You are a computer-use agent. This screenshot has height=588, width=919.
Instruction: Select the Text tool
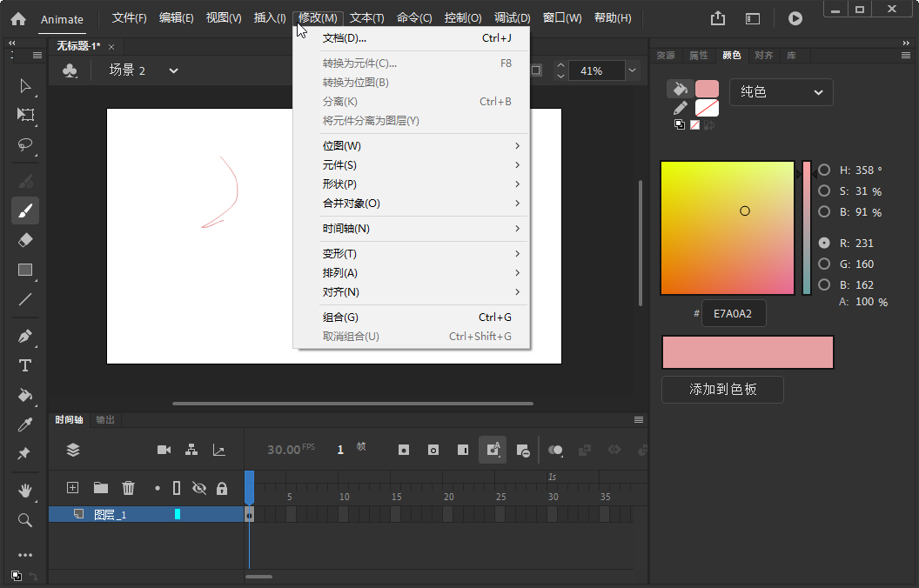24,365
